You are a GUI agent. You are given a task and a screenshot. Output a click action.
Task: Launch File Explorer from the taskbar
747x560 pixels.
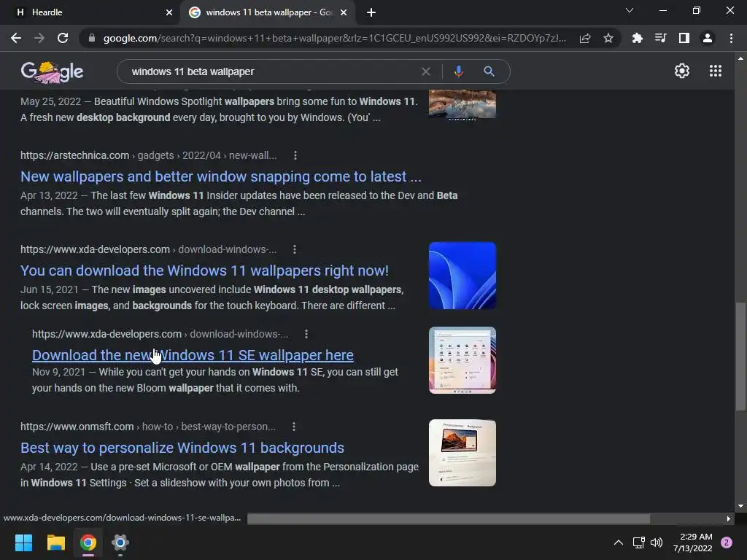55,542
